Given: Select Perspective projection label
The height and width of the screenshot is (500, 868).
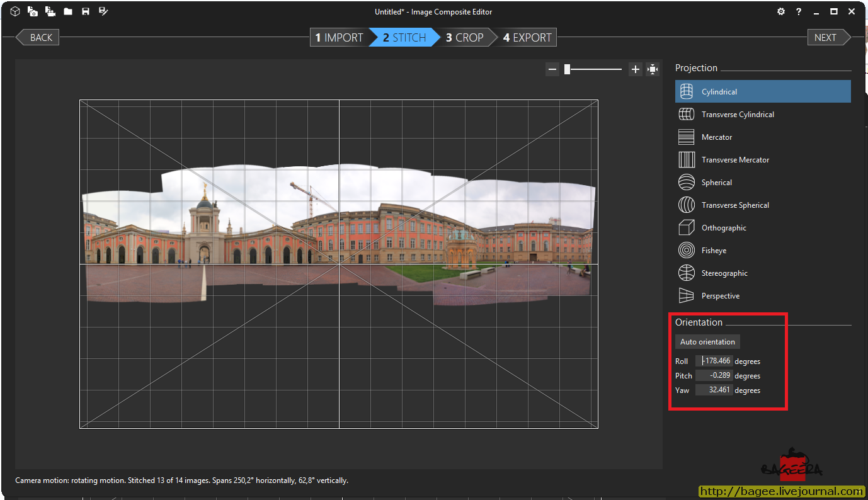Looking at the screenshot, I should 721,296.
